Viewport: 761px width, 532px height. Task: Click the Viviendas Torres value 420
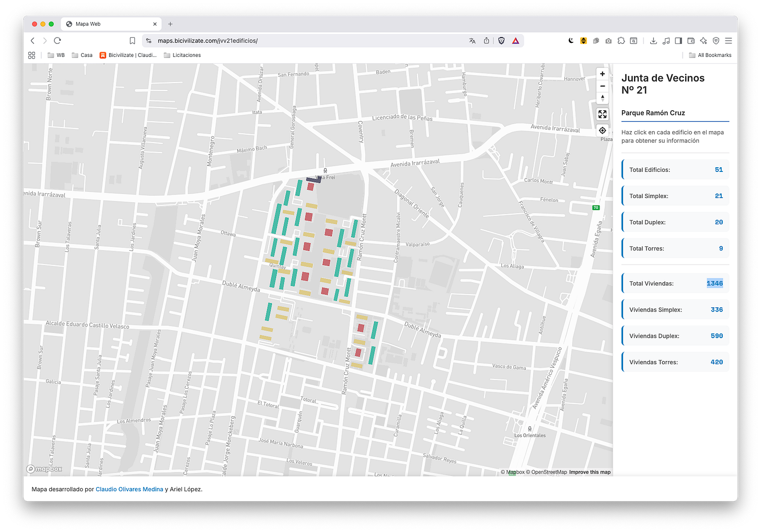717,362
